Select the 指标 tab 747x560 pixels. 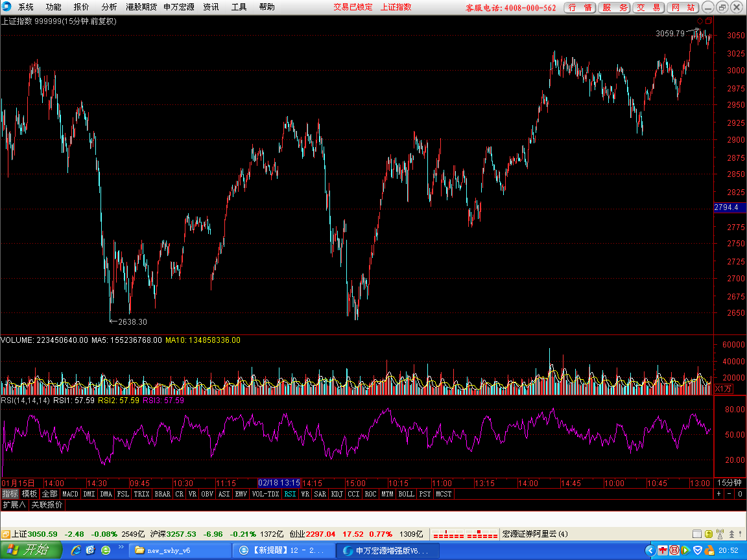click(10, 494)
